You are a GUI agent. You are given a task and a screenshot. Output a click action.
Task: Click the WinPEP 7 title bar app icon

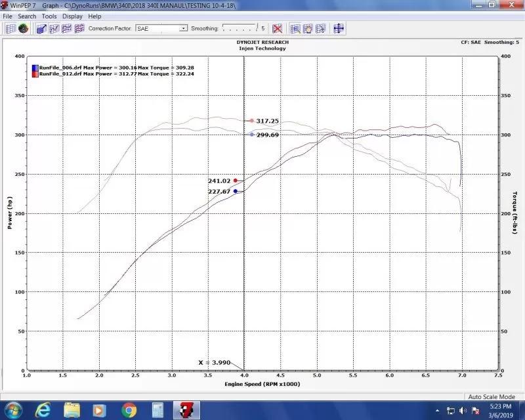pos(5,5)
